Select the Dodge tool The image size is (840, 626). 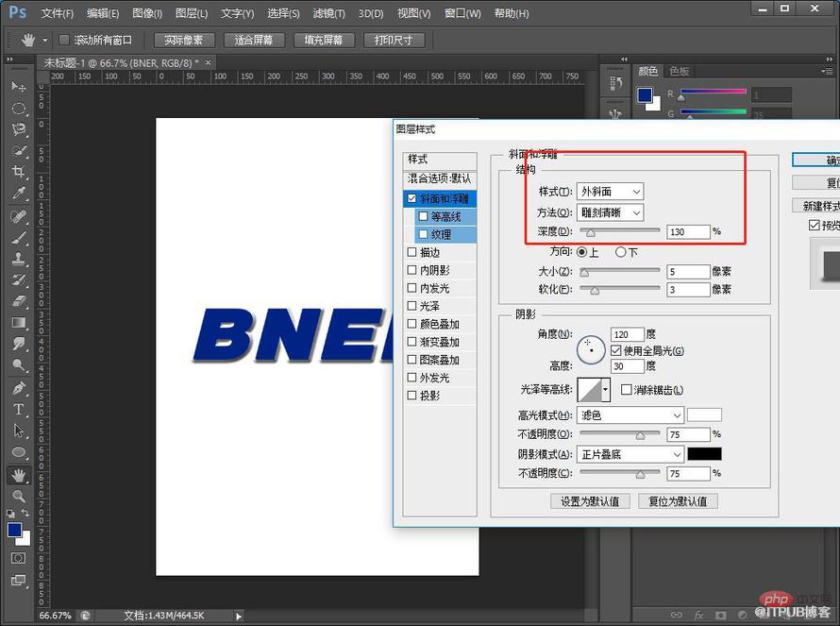[x=19, y=365]
